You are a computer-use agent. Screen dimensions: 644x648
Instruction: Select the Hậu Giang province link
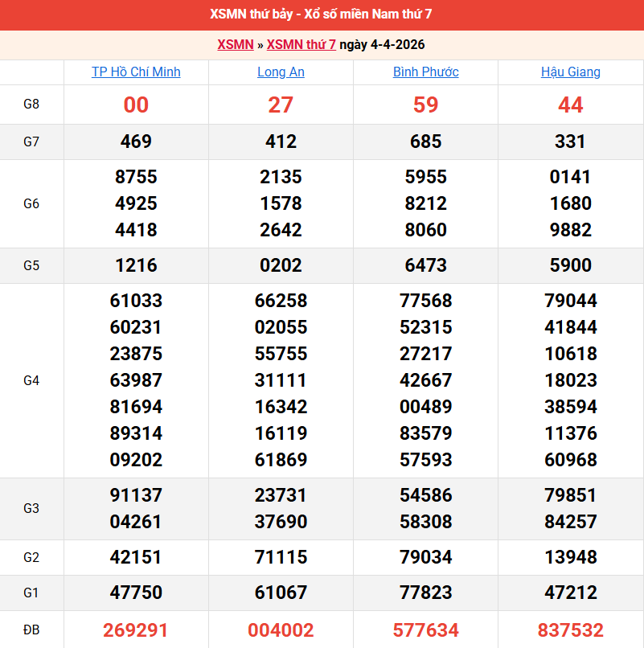tap(570, 72)
